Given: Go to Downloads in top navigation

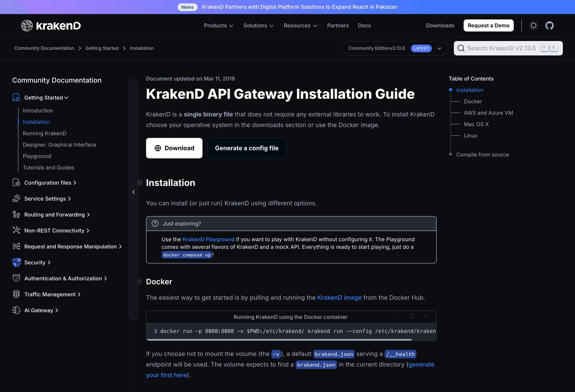Looking at the screenshot, I should (x=440, y=25).
